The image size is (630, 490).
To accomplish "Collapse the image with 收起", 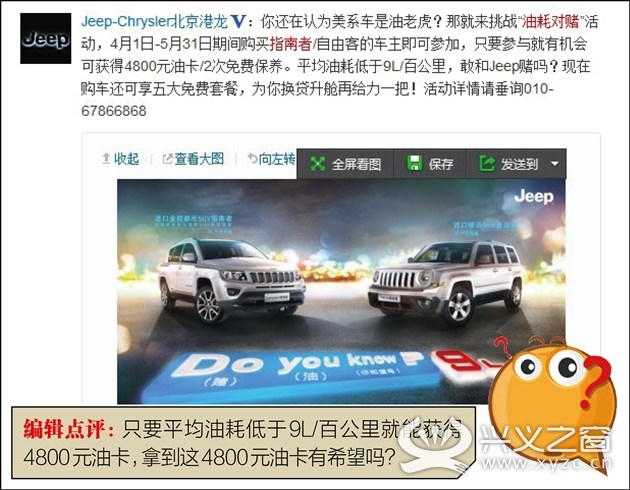I will tap(126, 159).
